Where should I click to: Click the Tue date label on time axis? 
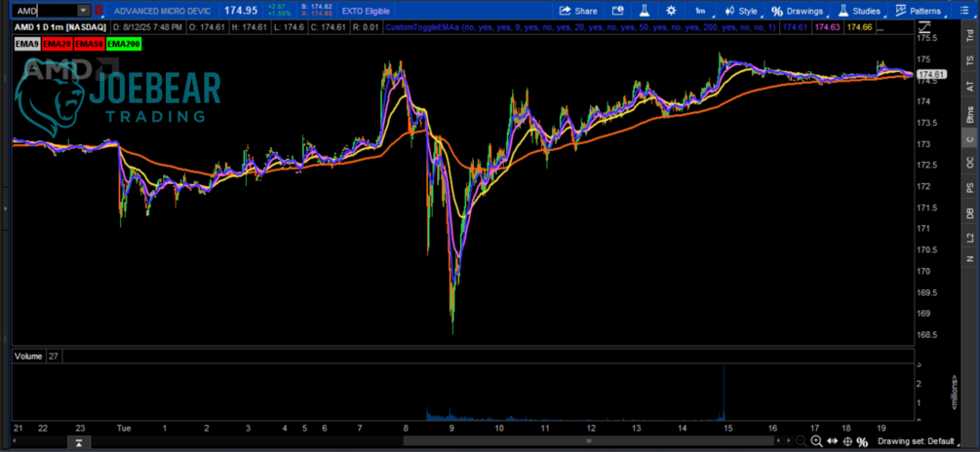pos(124,429)
